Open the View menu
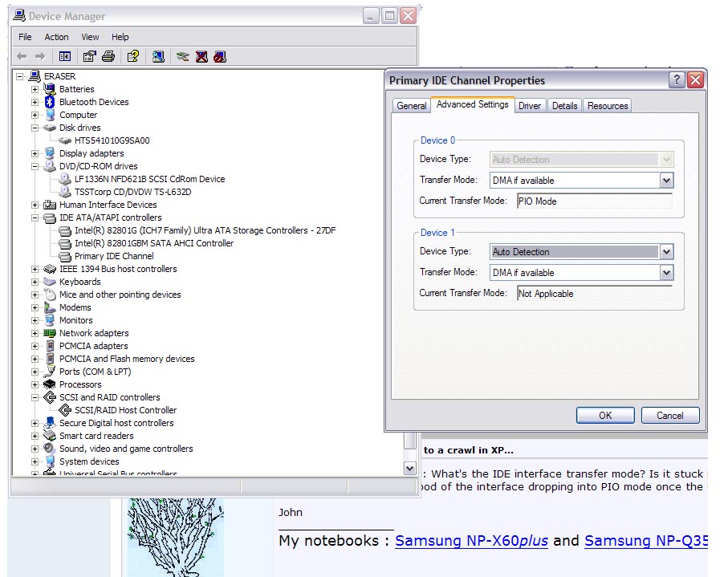This screenshot has width=728, height=577. (90, 37)
